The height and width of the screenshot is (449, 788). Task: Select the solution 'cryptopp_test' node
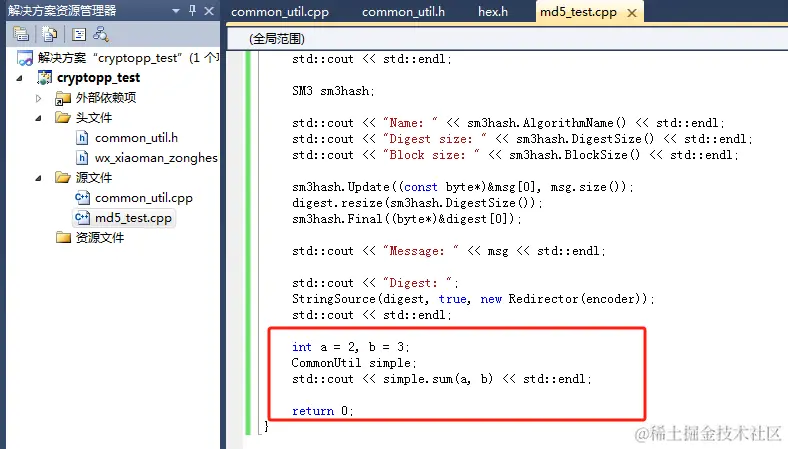[128, 58]
